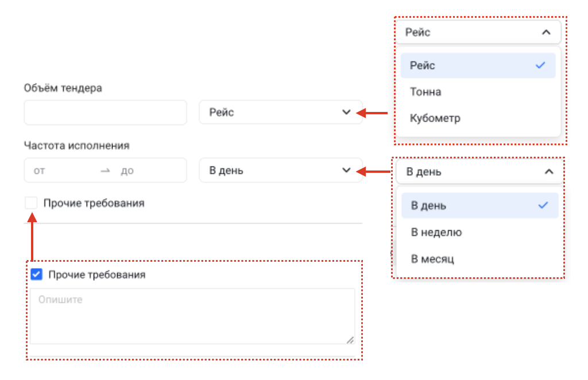Image resolution: width=588 pixels, height=380 pixels.
Task: Enable the unchecked Прочие требования checkbox
Action: (x=31, y=203)
